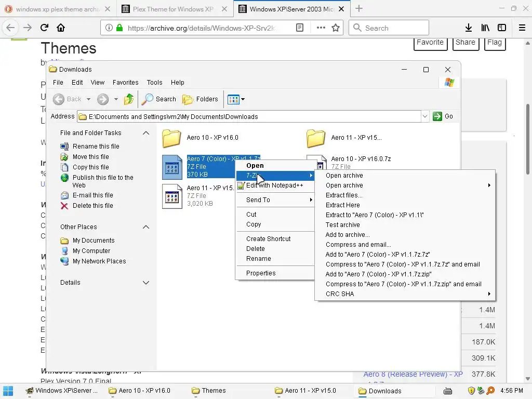Viewport: 532px width, 399px height.
Task: Open Search in the Downloads window
Action: pyautogui.click(x=159, y=99)
